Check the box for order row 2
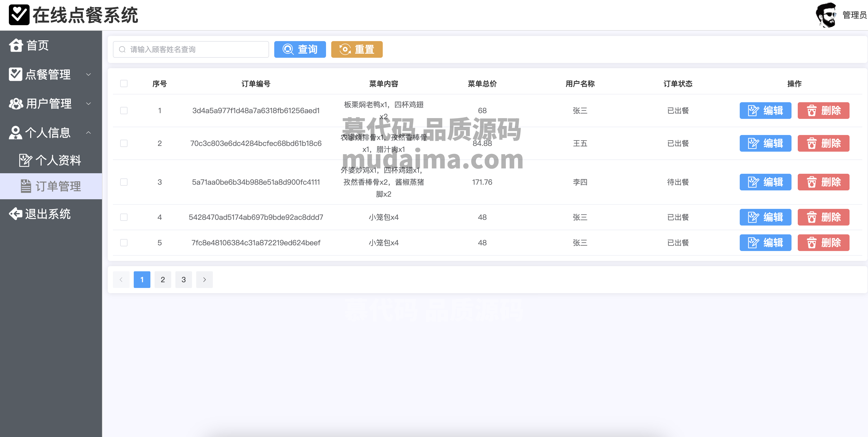868x437 pixels. pos(124,143)
